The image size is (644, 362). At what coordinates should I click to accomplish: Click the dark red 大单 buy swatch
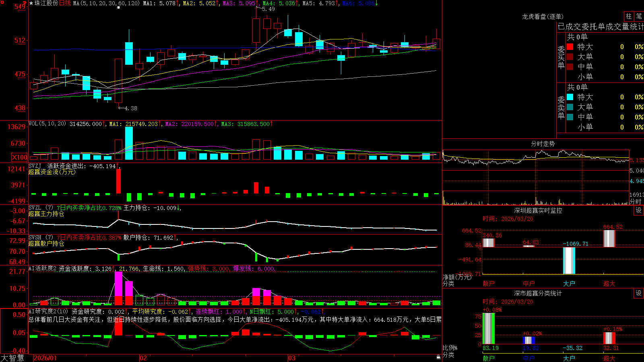pyautogui.click(x=570, y=57)
